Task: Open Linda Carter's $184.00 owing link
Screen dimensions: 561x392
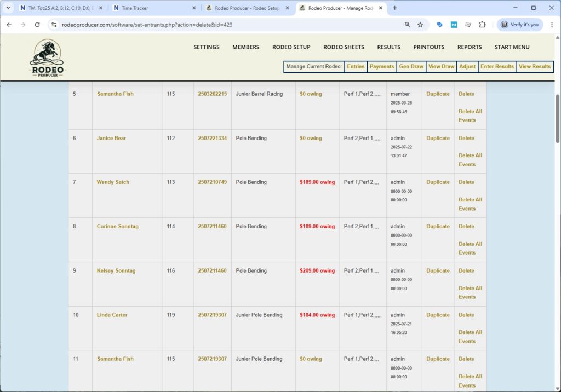Action: (x=317, y=315)
